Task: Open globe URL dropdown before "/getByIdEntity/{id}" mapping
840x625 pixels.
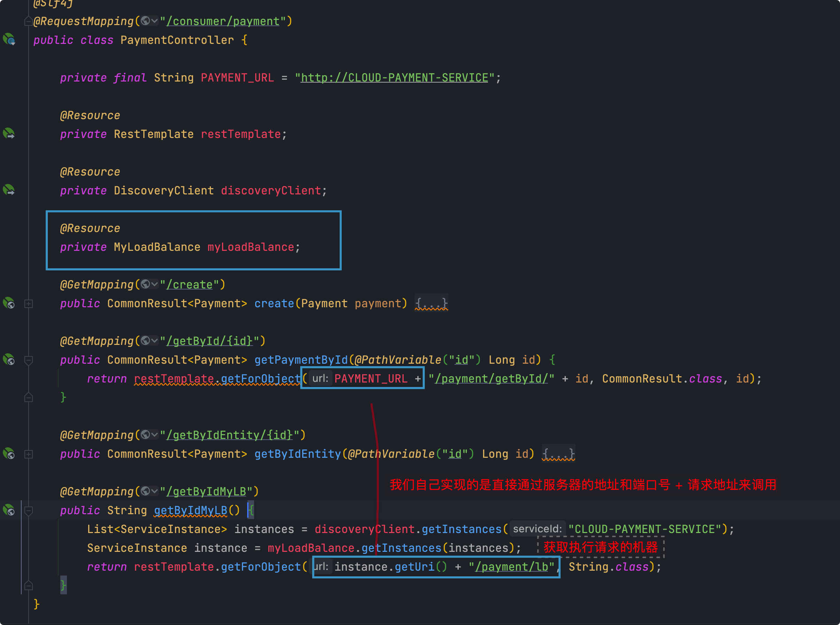Action: point(149,435)
